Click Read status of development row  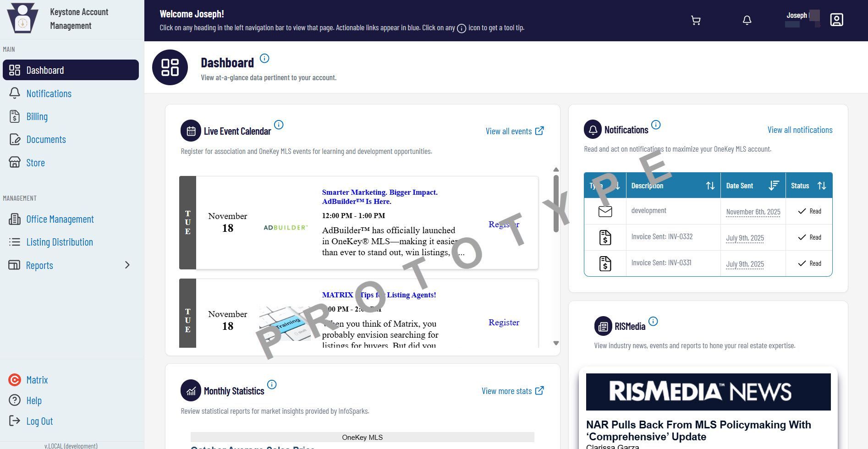pos(809,211)
